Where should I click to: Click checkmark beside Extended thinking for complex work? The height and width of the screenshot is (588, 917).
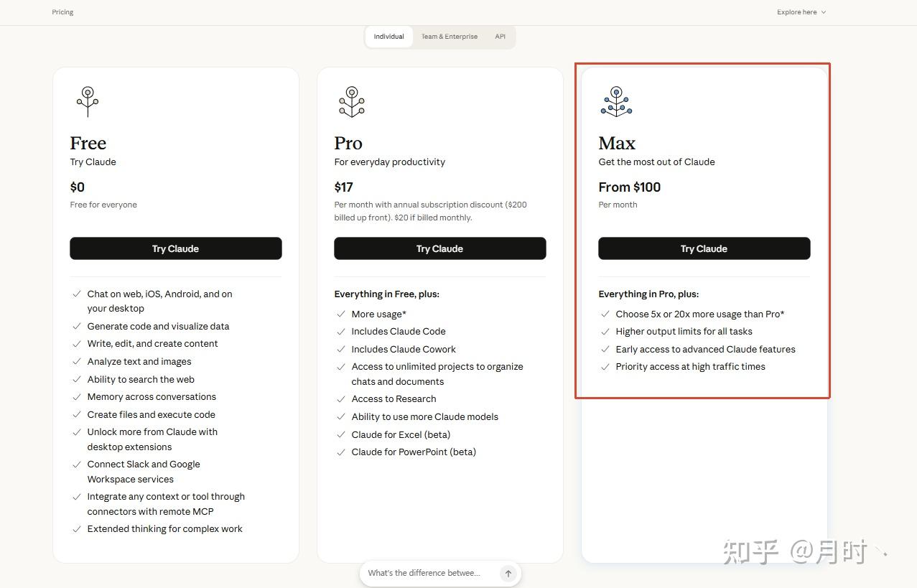pyautogui.click(x=77, y=529)
